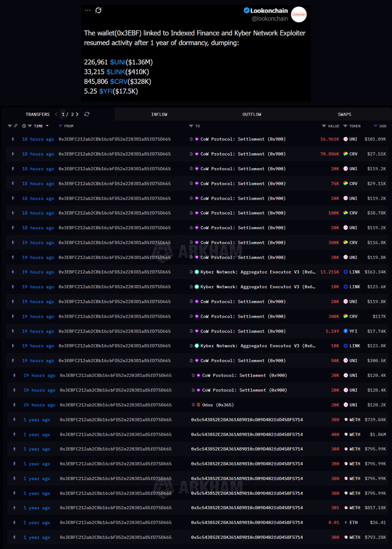392x549 pixels.
Task: Click the CRV token icon in 70.806K row
Action: pyautogui.click(x=346, y=154)
